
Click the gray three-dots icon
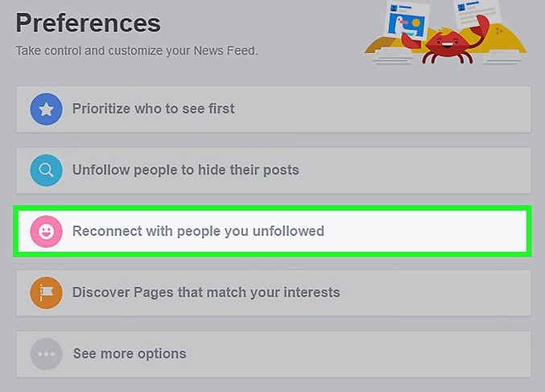[46, 354]
